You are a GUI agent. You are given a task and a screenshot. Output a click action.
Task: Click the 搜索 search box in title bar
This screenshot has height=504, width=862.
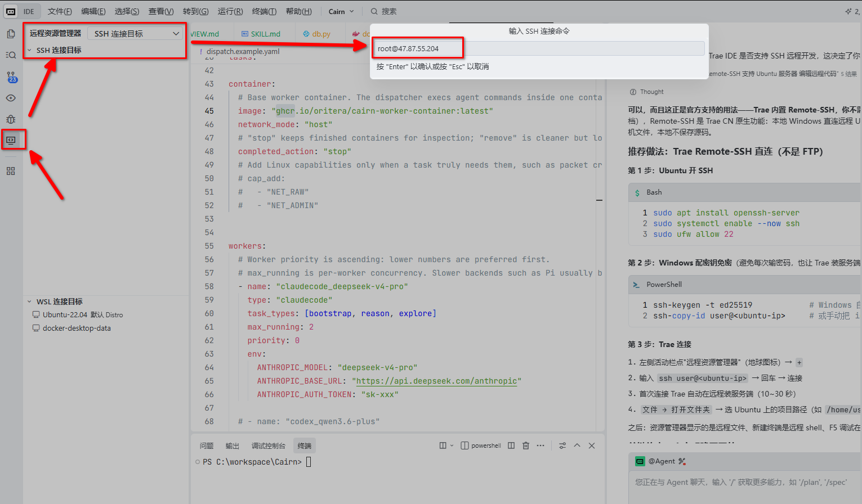pos(383,11)
